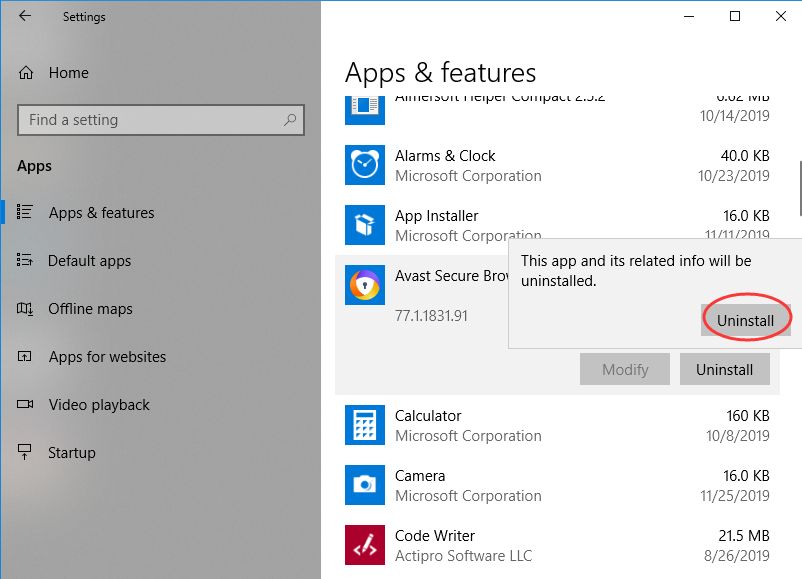Open Default apps section

pos(90,260)
